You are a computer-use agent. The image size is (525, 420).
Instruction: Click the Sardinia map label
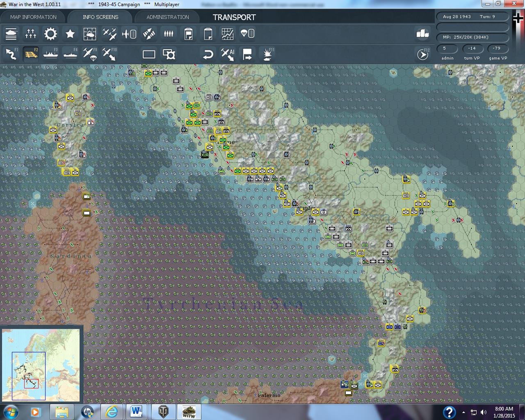point(71,256)
